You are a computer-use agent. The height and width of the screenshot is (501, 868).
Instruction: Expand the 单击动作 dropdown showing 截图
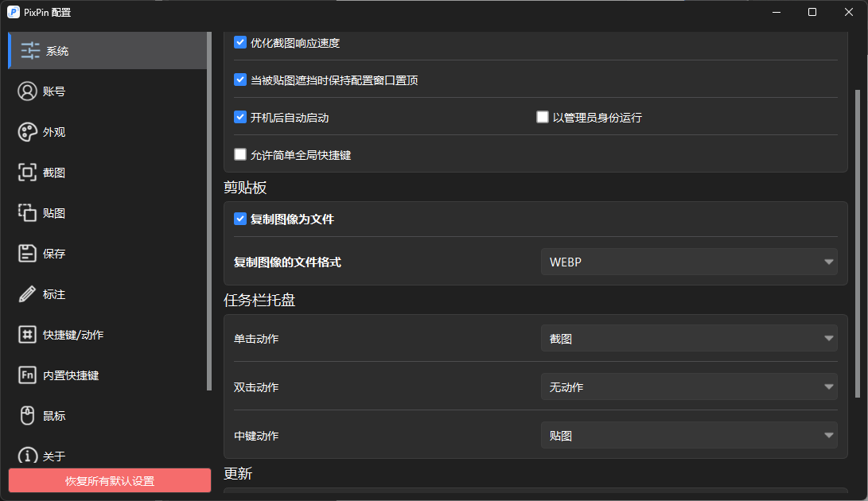688,339
